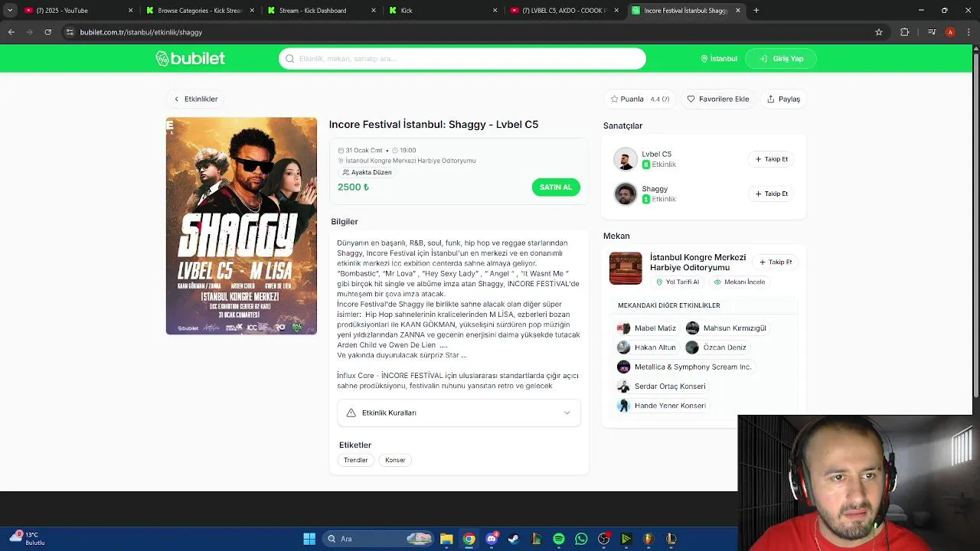Screen dimensions: 980x551
Task: Open the tab search dropdown
Action: [10, 11]
